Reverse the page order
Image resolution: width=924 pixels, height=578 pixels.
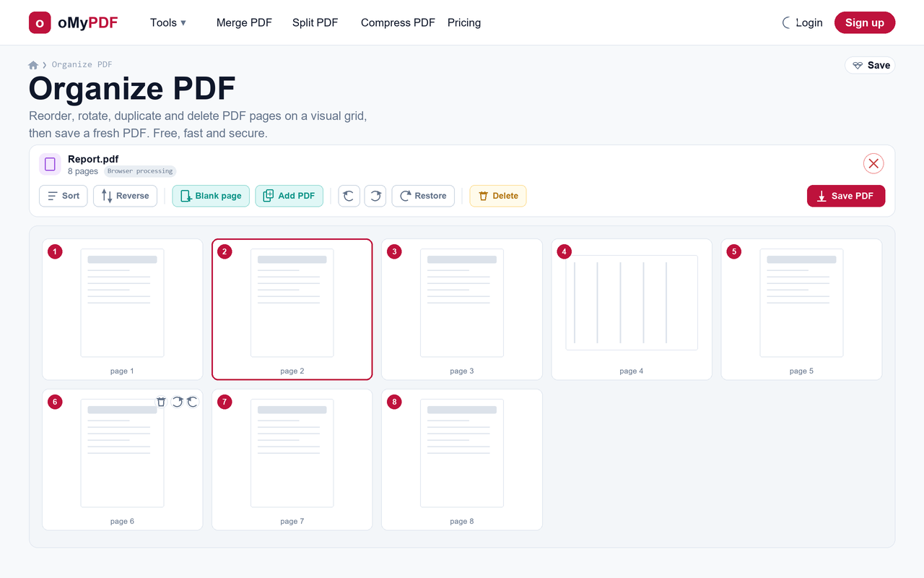point(125,196)
